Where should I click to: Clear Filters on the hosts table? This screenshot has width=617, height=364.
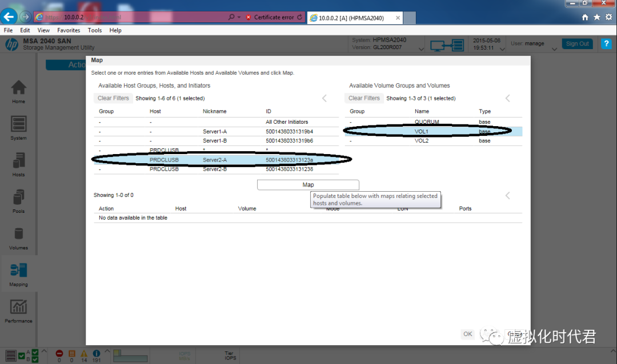pyautogui.click(x=113, y=98)
